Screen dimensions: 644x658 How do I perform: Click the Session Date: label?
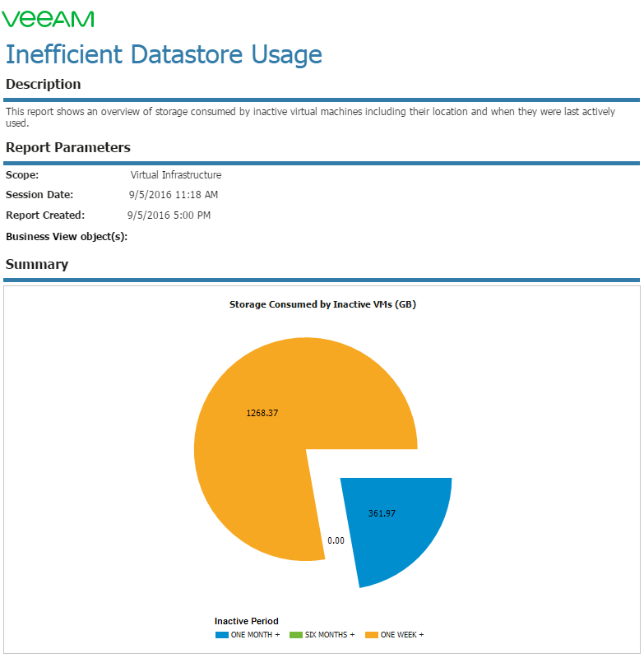point(39,194)
